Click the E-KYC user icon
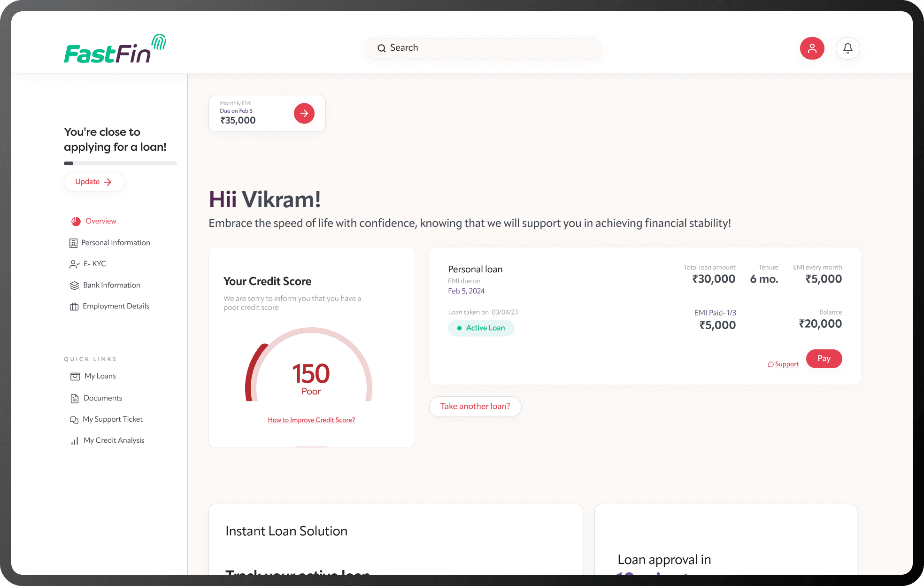 point(74,264)
